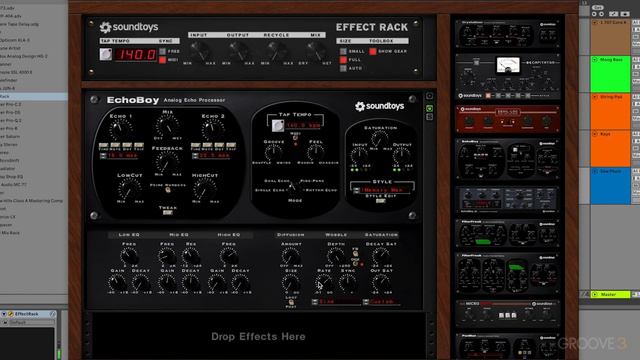Viewport: 640px width, 360px height.
Task: Click the Drop Effects Here slot
Action: 258,336
